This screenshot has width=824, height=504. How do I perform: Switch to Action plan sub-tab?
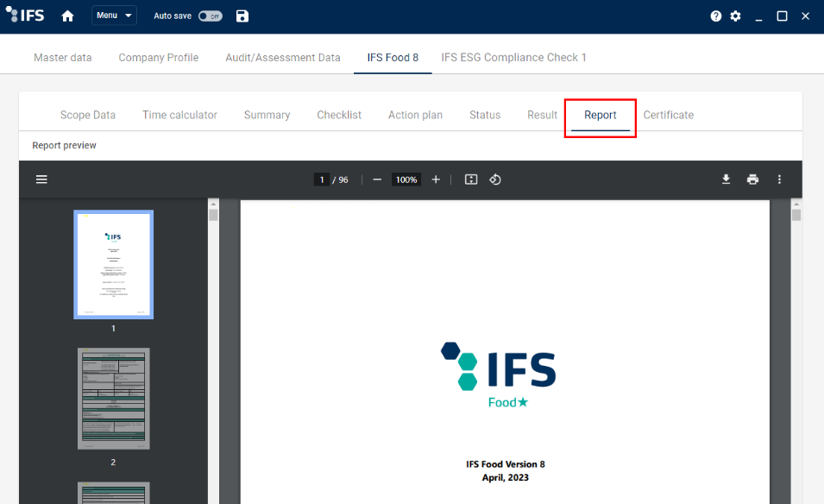tap(415, 115)
